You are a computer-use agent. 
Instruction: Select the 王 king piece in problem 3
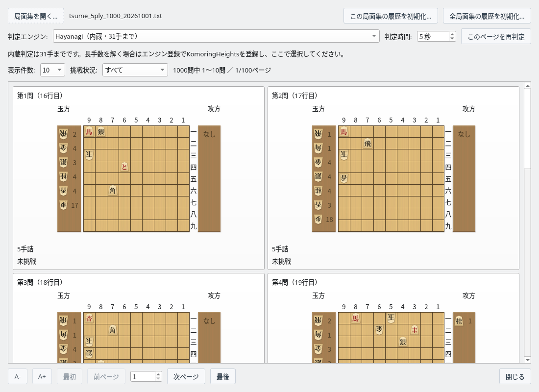tap(89, 342)
